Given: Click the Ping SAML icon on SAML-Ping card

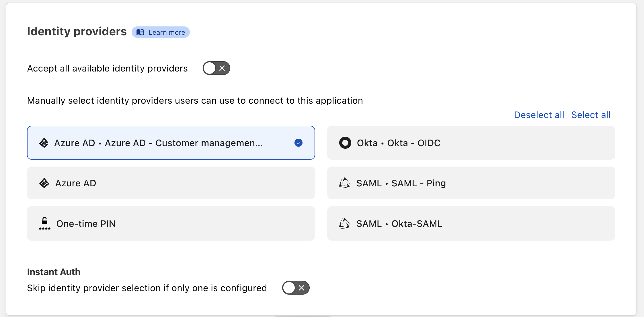Looking at the screenshot, I should 345,183.
